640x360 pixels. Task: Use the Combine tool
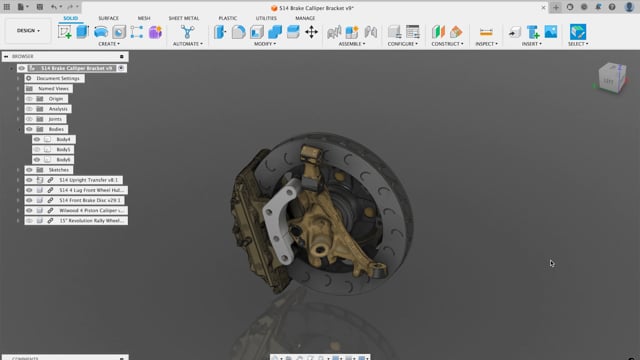pyautogui.click(x=275, y=32)
